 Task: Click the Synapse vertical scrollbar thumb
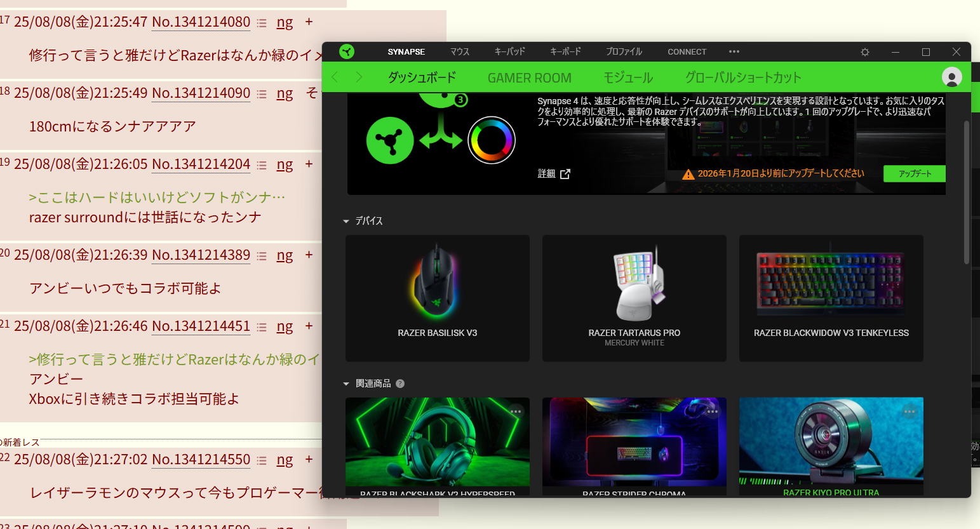click(967, 192)
